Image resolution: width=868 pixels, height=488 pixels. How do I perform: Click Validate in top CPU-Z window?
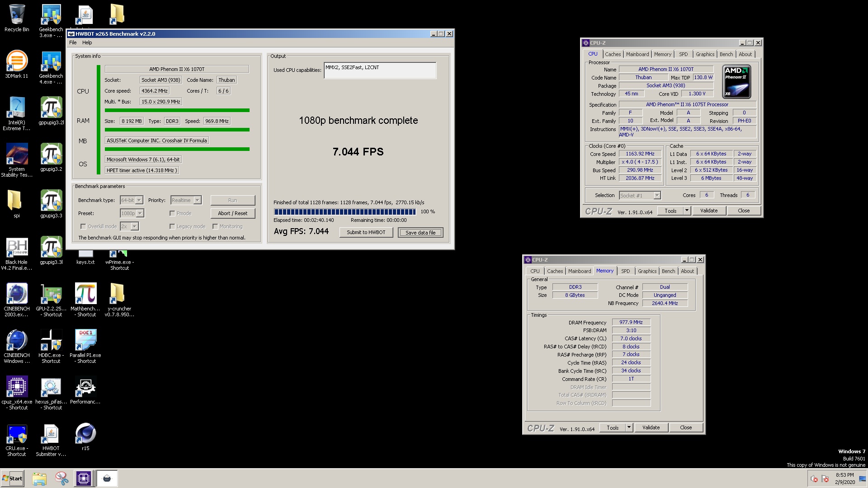(x=709, y=211)
